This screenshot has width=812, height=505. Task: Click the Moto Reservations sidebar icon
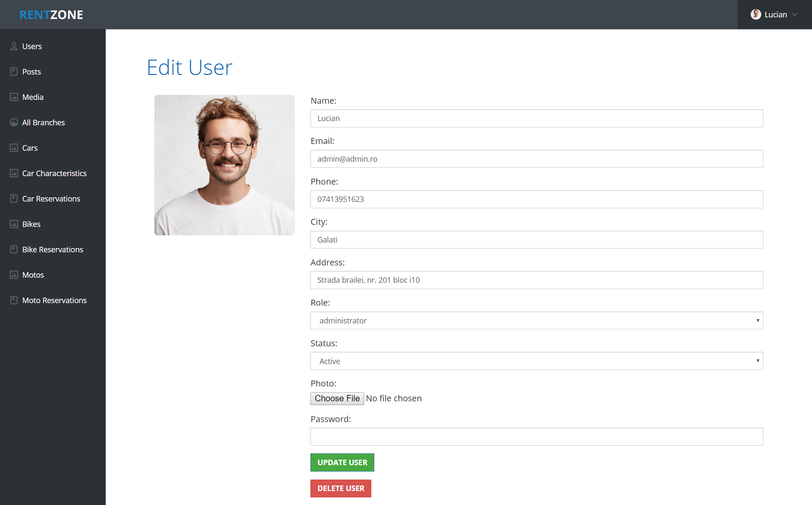coord(14,300)
